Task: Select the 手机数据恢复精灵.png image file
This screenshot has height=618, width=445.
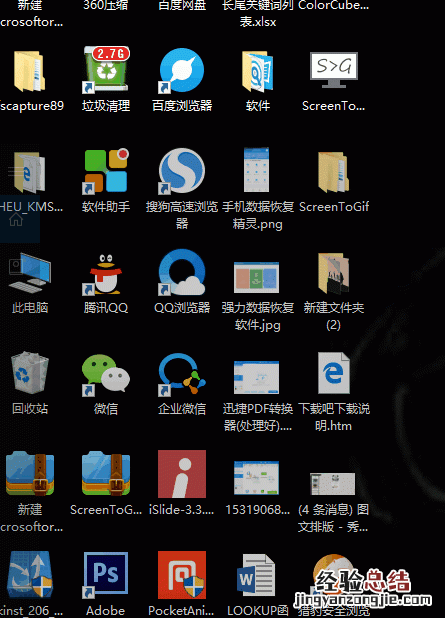Action: tap(257, 169)
